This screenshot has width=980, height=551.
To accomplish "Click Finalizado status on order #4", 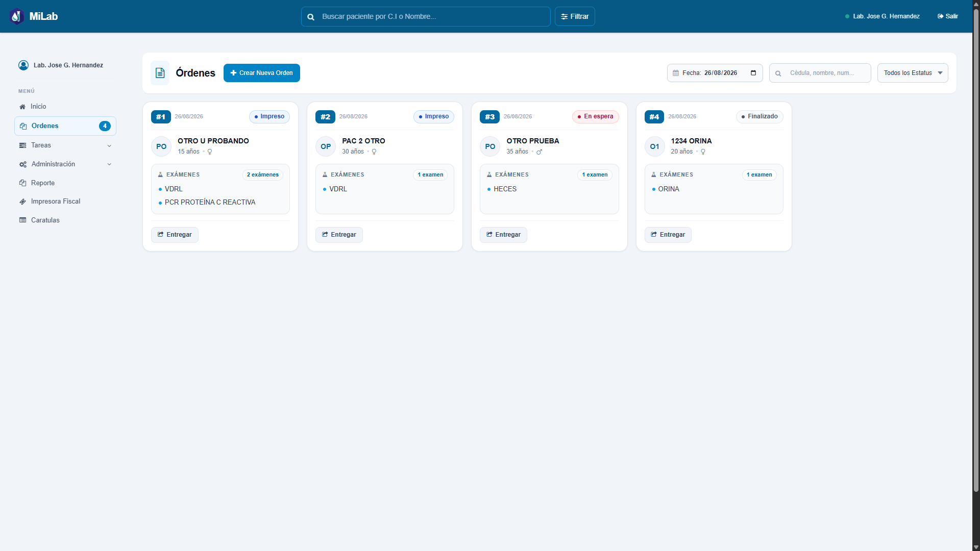I will pos(759,117).
